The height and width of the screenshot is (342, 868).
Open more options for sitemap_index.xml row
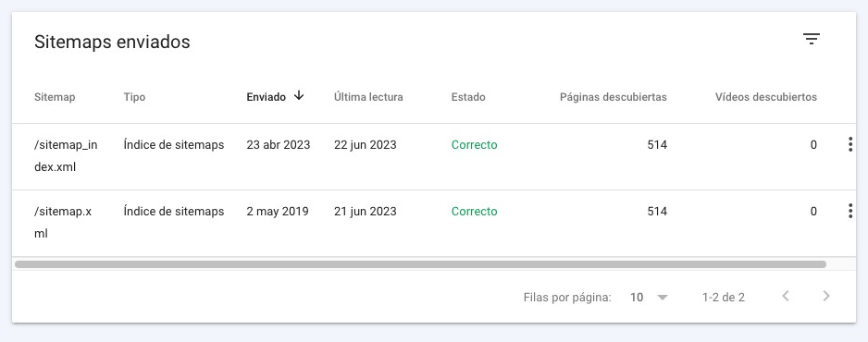click(850, 145)
